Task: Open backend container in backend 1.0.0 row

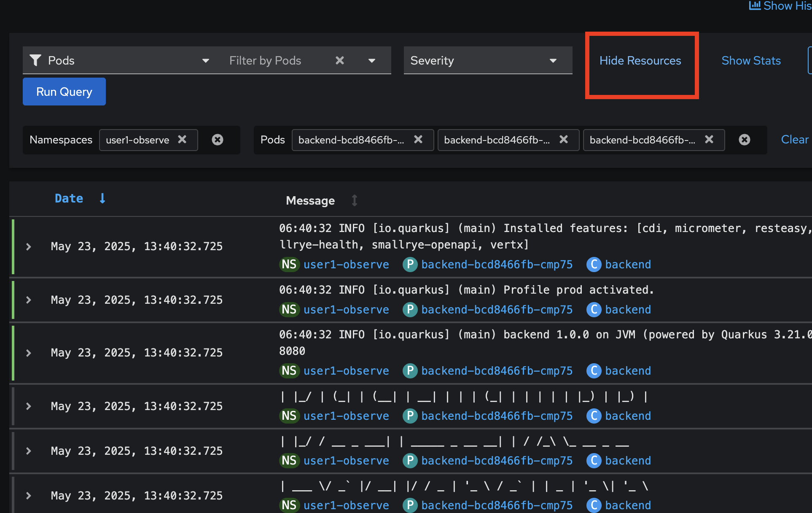Action: point(628,371)
